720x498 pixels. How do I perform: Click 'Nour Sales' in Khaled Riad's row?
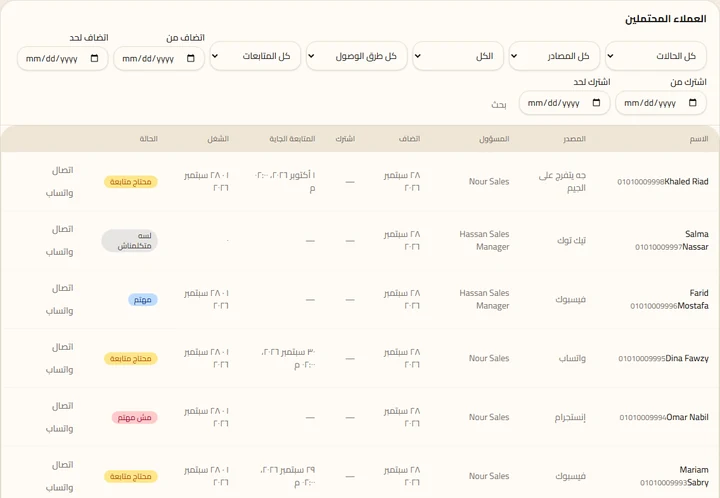pyautogui.click(x=489, y=181)
